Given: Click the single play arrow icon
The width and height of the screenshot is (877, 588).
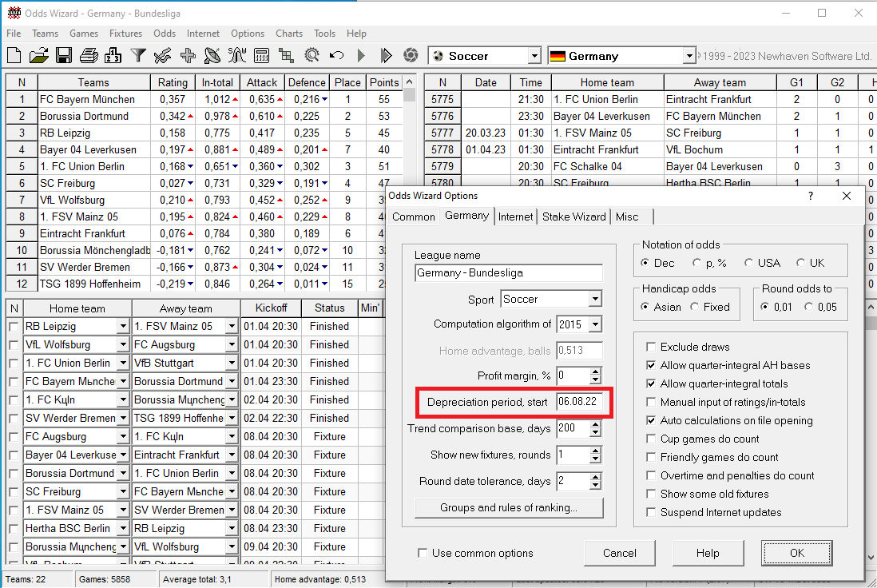Looking at the screenshot, I should [361, 55].
